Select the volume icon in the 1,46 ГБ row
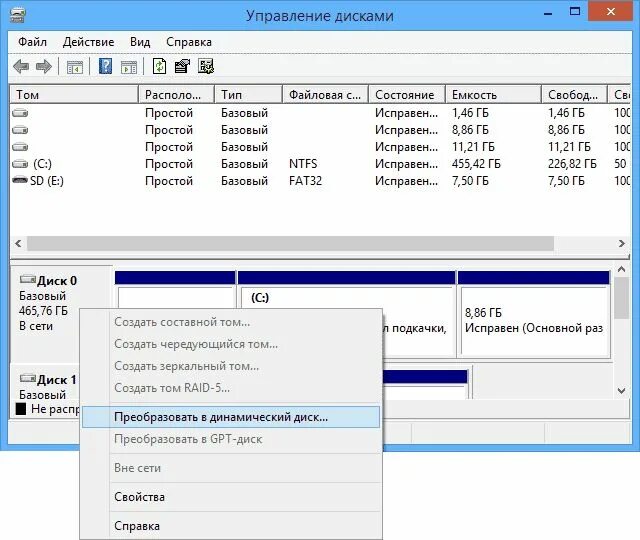Viewport: 640px width, 540px height. coord(20,113)
